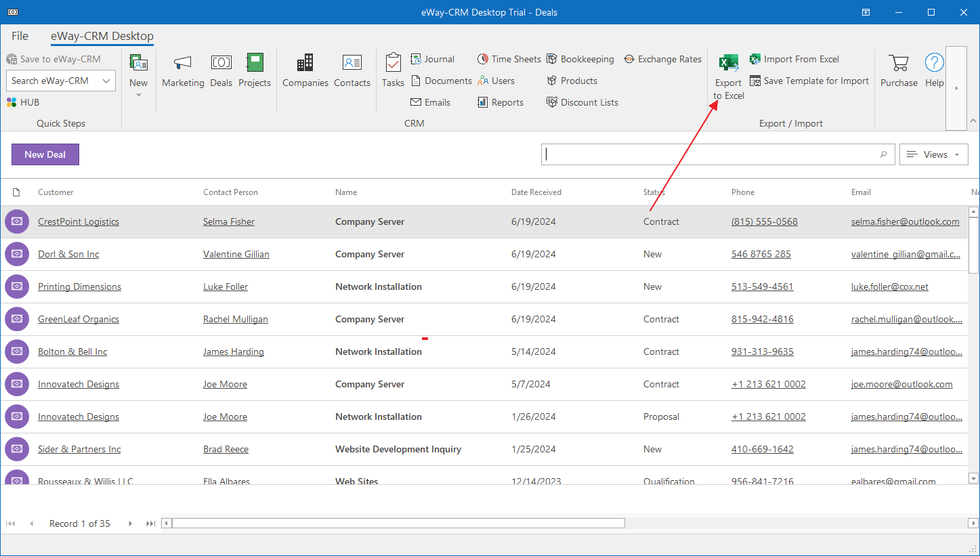The height and width of the screenshot is (556, 980).
Task: Go to the previous record
Action: 31,523
